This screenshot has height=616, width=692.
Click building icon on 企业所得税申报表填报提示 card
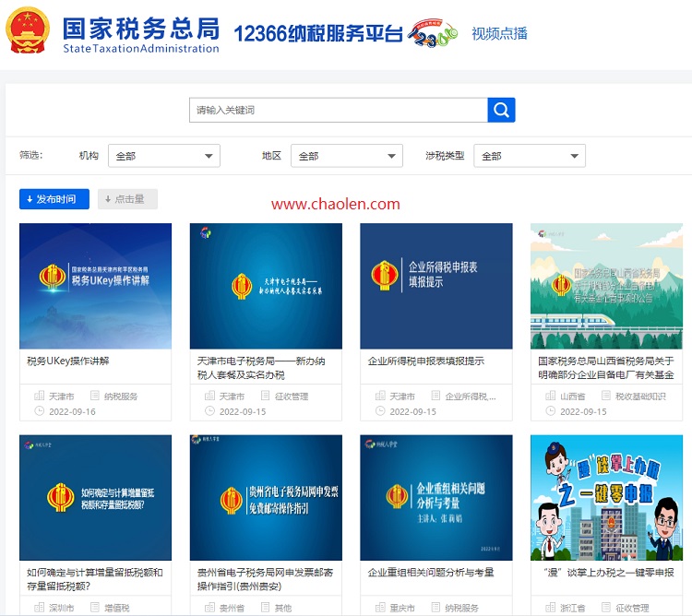click(380, 396)
